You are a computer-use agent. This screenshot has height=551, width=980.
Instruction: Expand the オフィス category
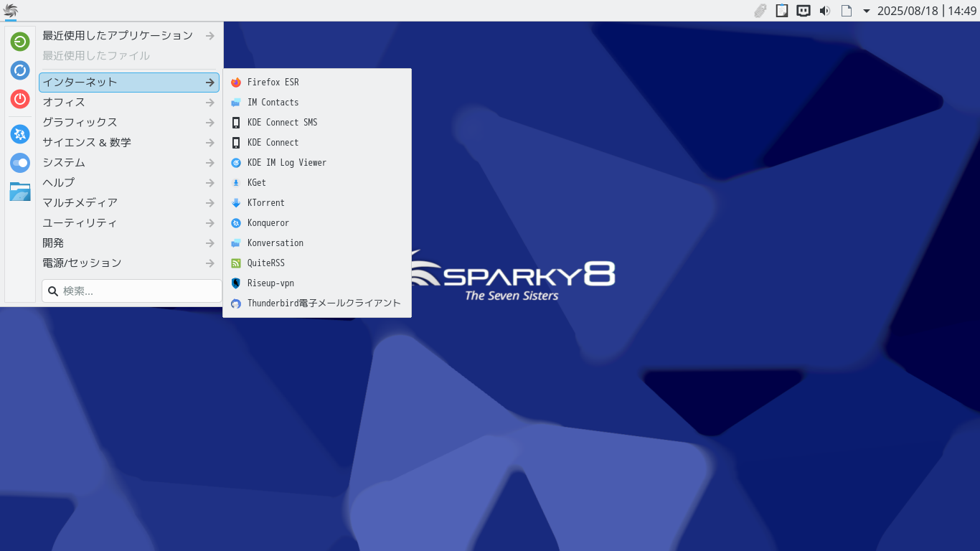tap(129, 103)
